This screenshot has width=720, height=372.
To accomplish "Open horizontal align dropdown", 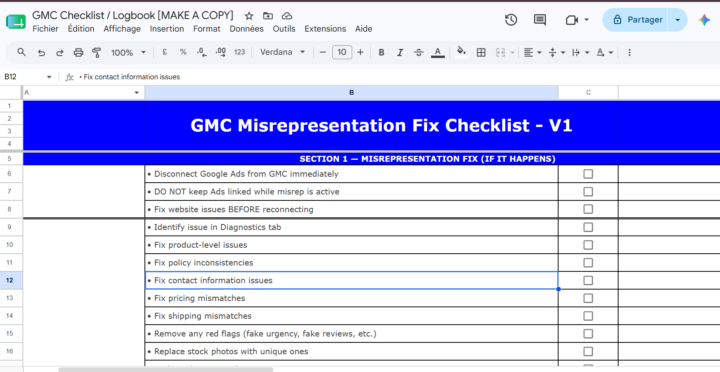I will click(533, 52).
